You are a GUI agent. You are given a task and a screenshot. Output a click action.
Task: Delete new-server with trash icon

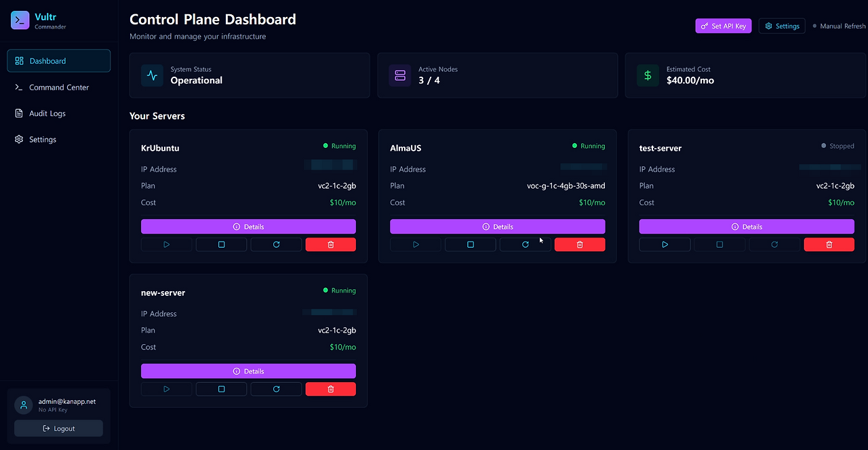point(331,389)
